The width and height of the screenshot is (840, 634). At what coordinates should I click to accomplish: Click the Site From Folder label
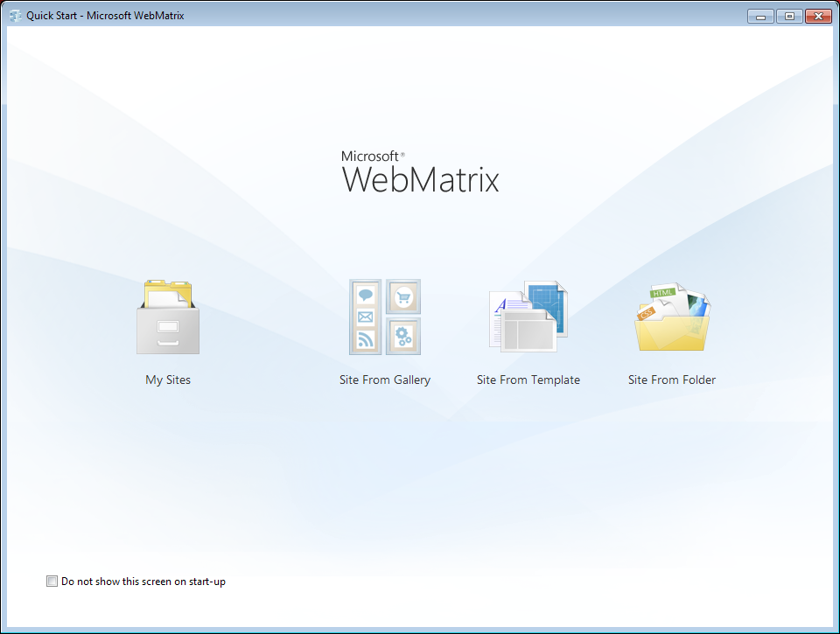[x=672, y=380]
